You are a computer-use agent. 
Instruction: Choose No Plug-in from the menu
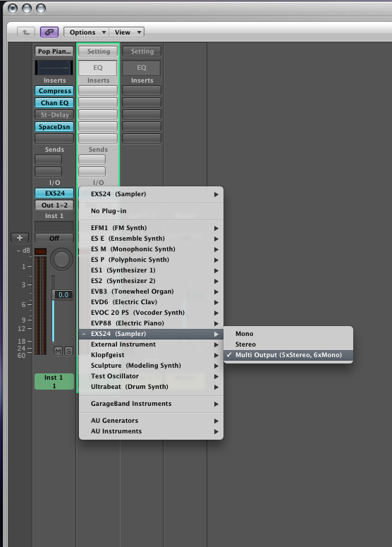tap(151, 211)
